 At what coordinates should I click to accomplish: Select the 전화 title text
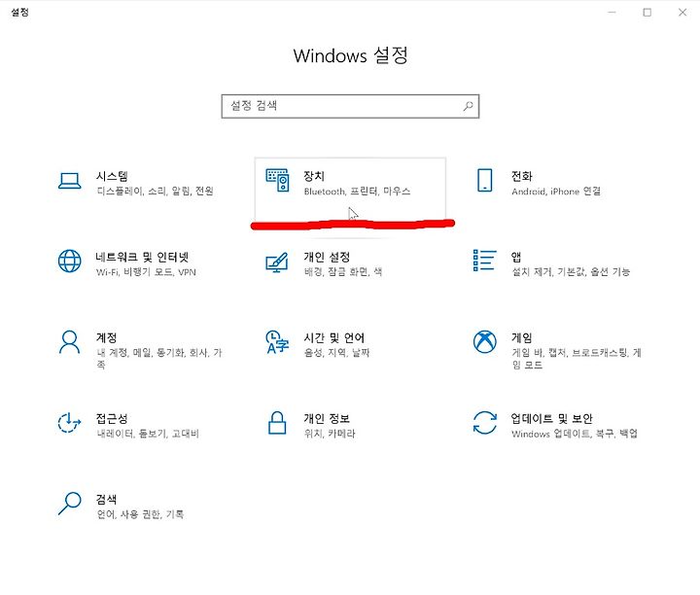coord(522,176)
